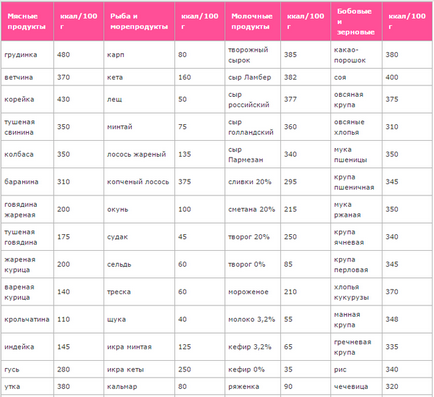
Task: Select the 'копченый лосось' cell
Action: pyautogui.click(x=139, y=182)
